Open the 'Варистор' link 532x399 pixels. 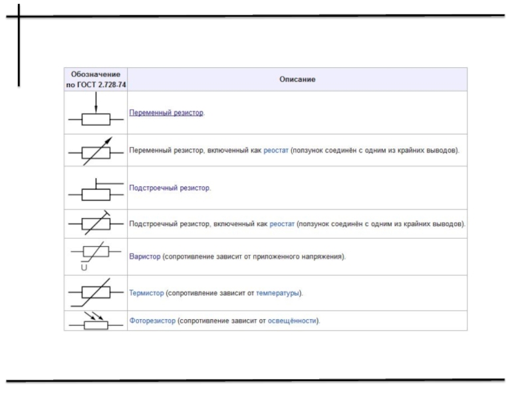tap(145, 256)
